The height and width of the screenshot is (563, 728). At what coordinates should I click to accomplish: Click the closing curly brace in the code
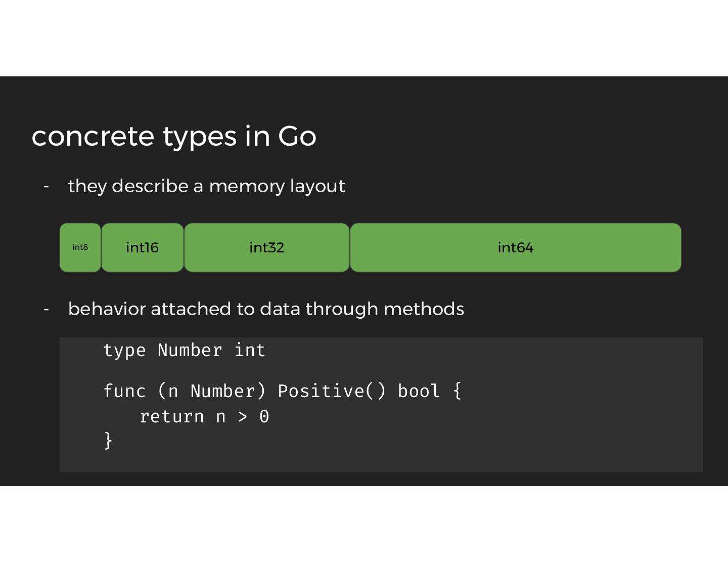tap(108, 440)
